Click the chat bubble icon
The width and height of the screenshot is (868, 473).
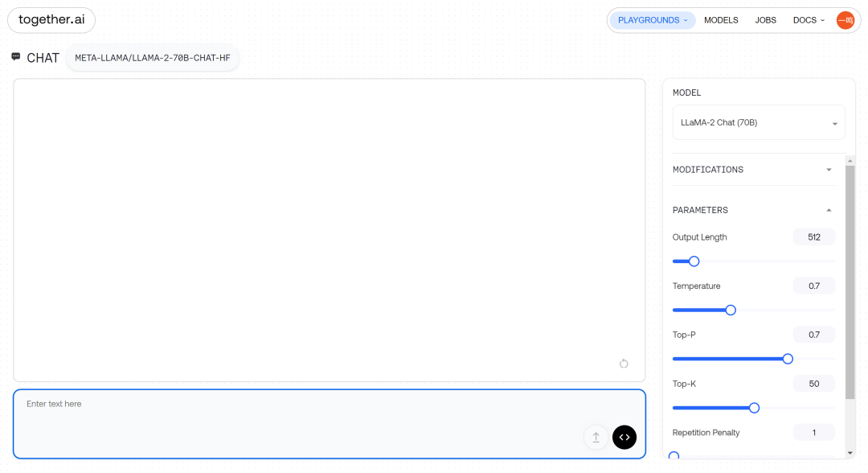[x=16, y=57]
